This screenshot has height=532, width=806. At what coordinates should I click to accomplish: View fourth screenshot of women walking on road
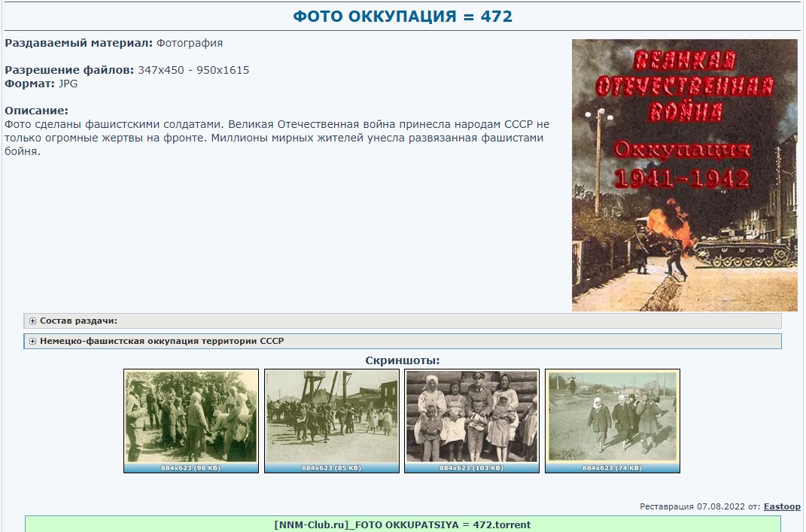tap(612, 416)
